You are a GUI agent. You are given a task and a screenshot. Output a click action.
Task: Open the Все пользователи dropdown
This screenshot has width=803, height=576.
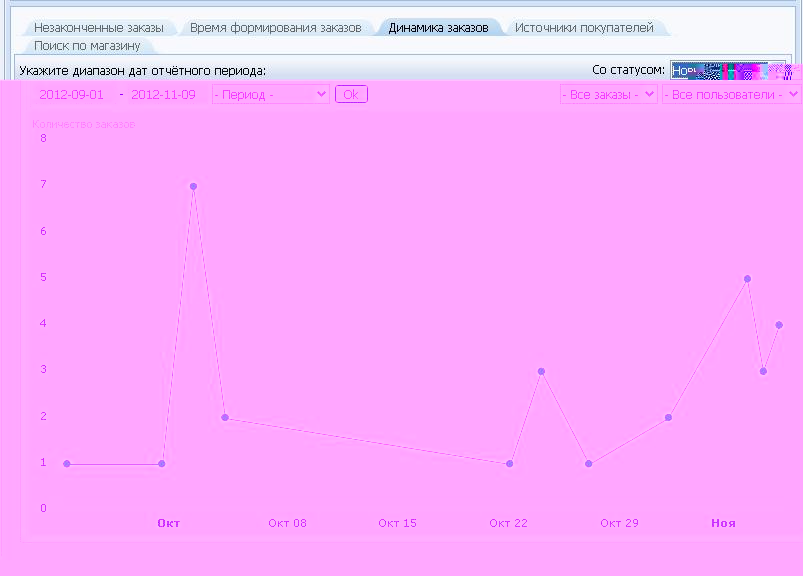[731, 94]
